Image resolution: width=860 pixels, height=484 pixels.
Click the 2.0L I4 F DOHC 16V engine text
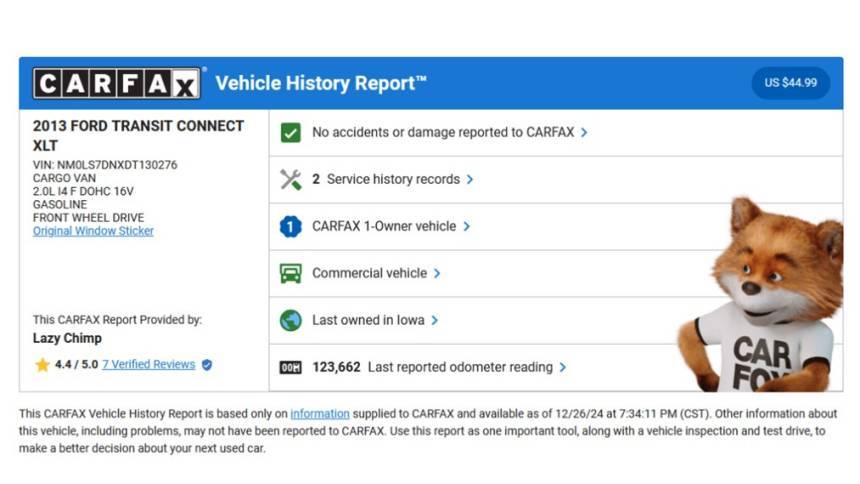(x=83, y=192)
